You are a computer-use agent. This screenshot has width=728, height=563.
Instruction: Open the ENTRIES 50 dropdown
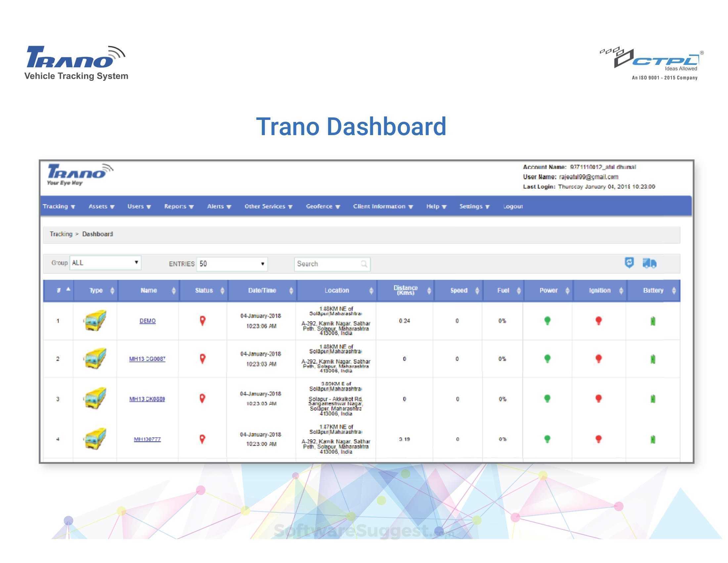coord(232,263)
